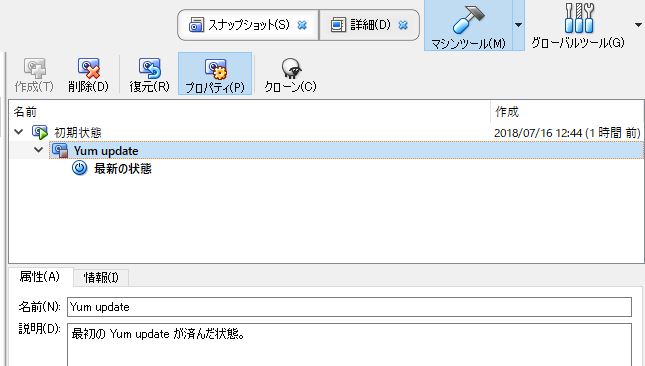
Task: Click the Yum update snapshot icon
Action: [x=60, y=151]
